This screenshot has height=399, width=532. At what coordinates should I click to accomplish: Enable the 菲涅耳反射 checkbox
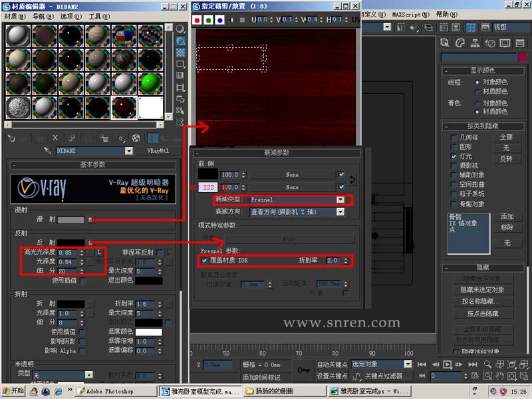160,253
